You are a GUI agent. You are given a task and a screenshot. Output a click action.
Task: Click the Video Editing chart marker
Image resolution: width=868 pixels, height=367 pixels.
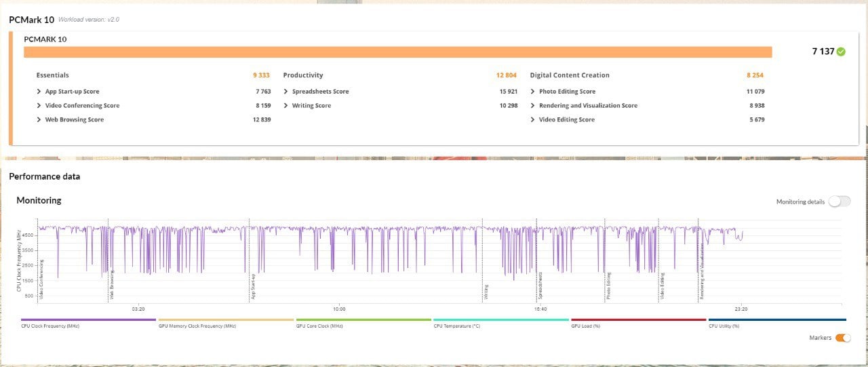663,286
